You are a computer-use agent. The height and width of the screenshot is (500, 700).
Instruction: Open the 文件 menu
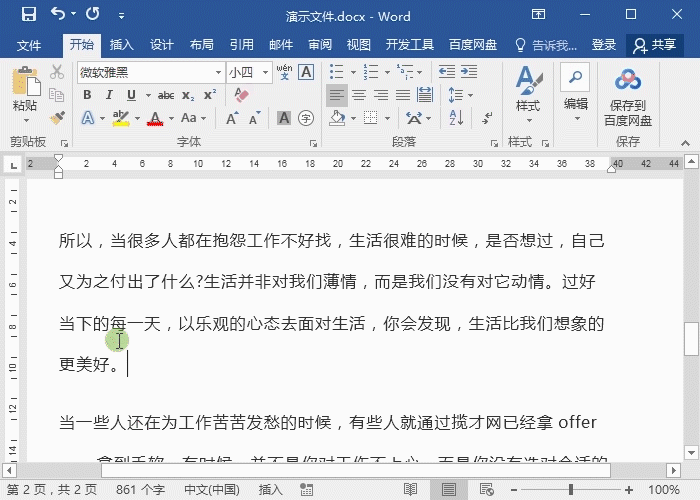(x=29, y=45)
